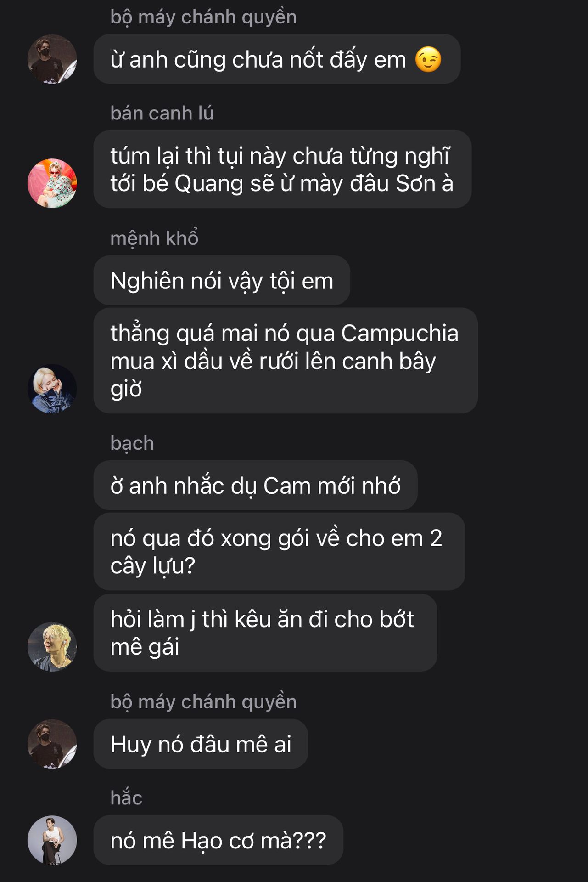Select message Huy nó đâu mê ai
The height and width of the screenshot is (882, 588).
click(201, 744)
